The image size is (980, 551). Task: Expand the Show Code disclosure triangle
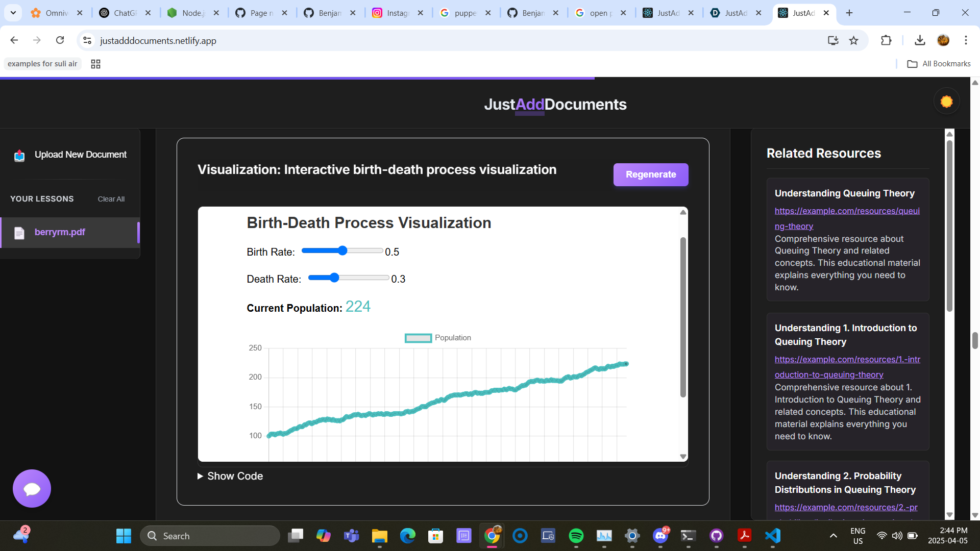click(x=200, y=476)
